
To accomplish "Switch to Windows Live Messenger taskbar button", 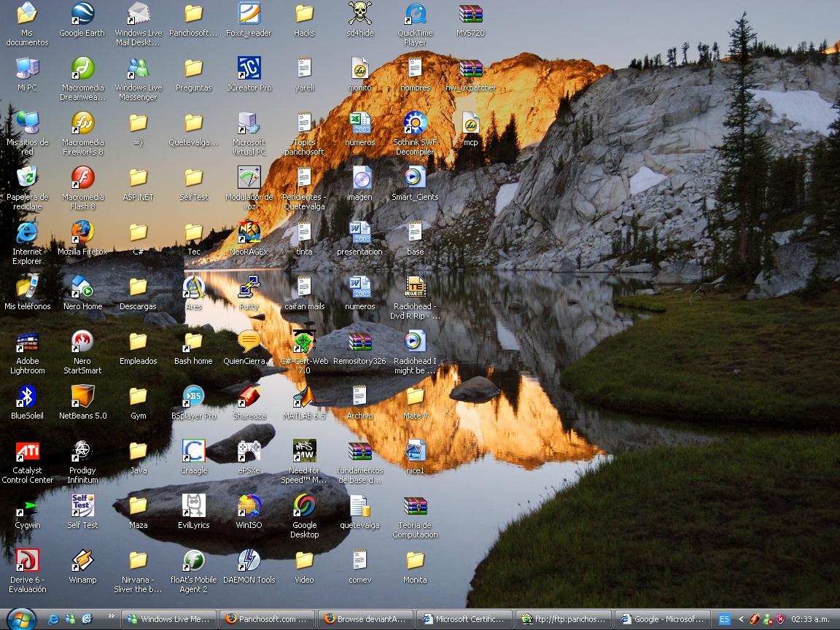I will (168, 619).
